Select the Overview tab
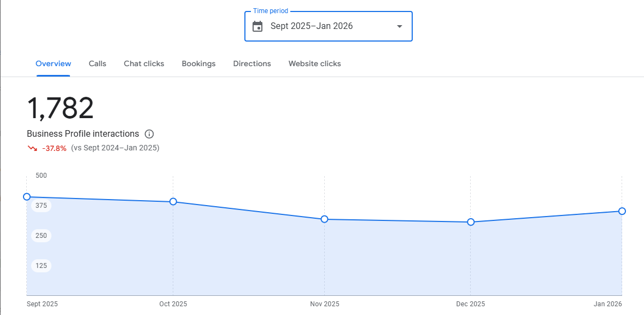The image size is (644, 315). click(53, 63)
